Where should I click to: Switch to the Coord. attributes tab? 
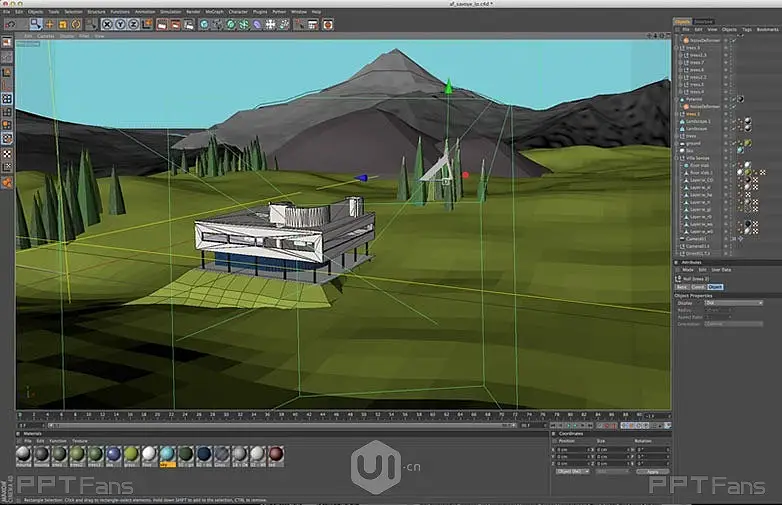click(x=700, y=287)
